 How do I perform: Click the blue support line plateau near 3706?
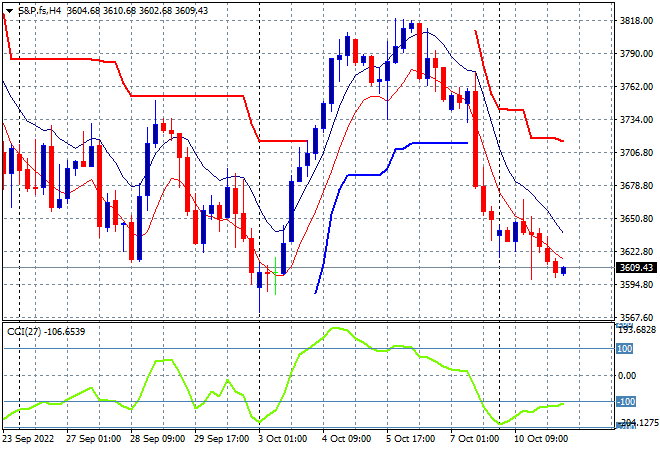(440, 143)
